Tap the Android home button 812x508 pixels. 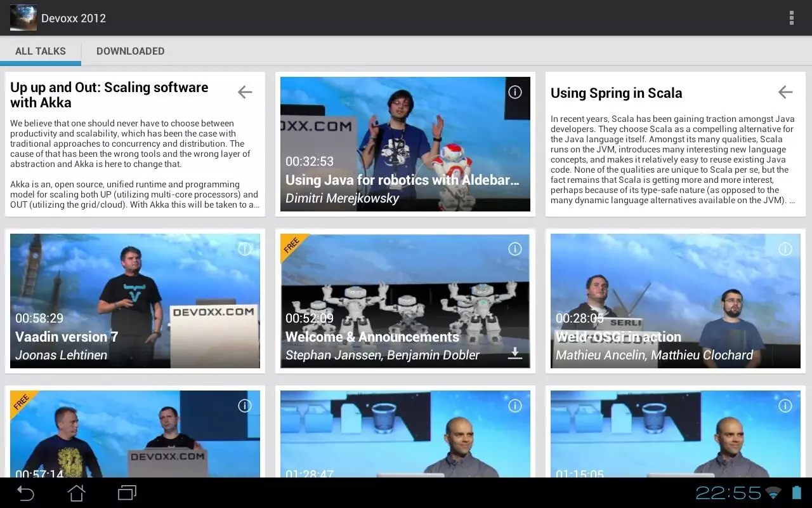76,493
